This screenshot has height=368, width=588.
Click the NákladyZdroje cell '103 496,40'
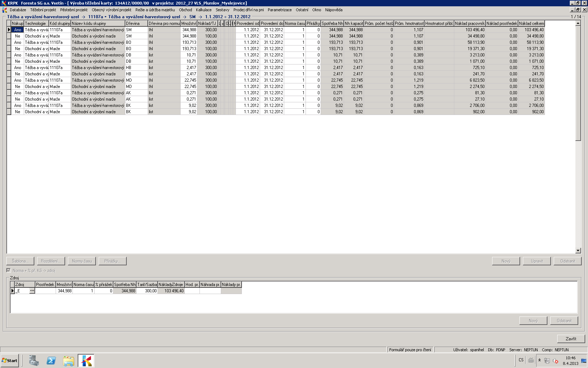pyautogui.click(x=171, y=291)
